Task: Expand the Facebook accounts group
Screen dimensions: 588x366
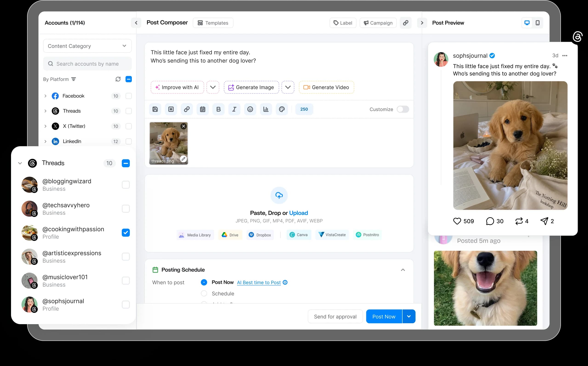Action: 45,96
